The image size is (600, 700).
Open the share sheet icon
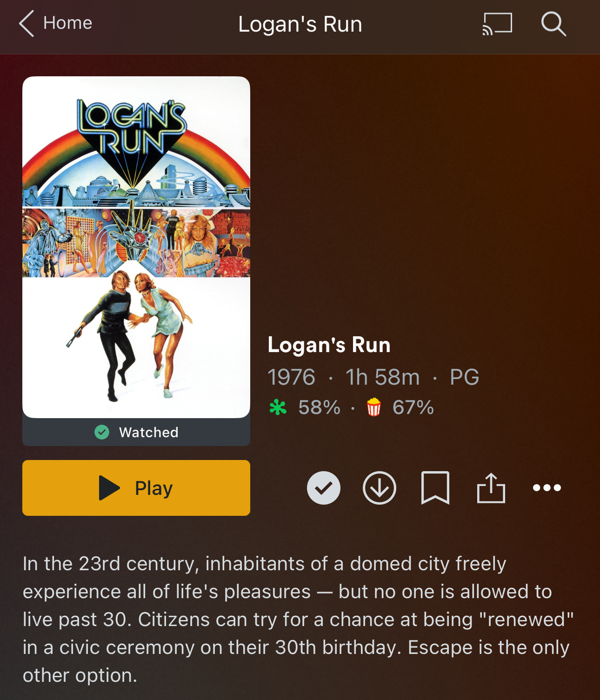coord(491,488)
